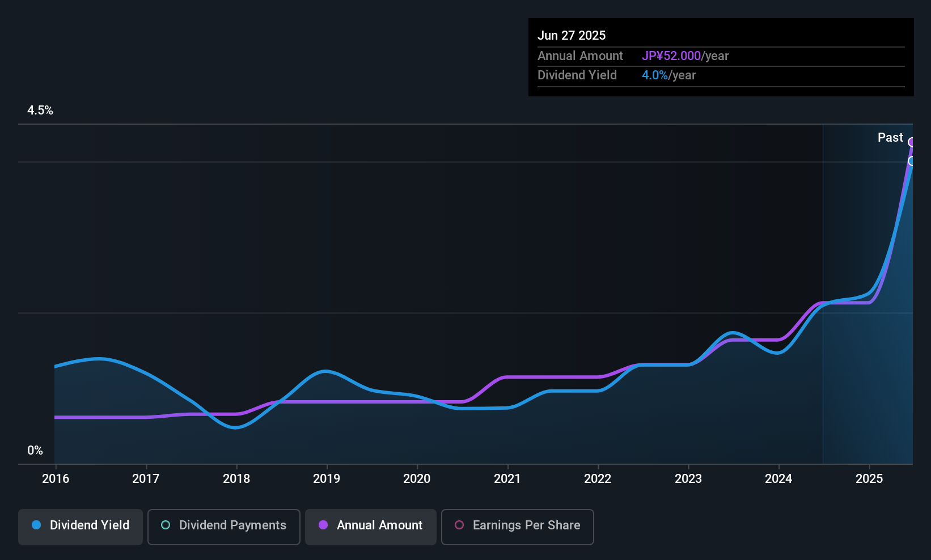Show the Earnings Per Share series
This screenshot has width=931, height=560.
click(517, 527)
